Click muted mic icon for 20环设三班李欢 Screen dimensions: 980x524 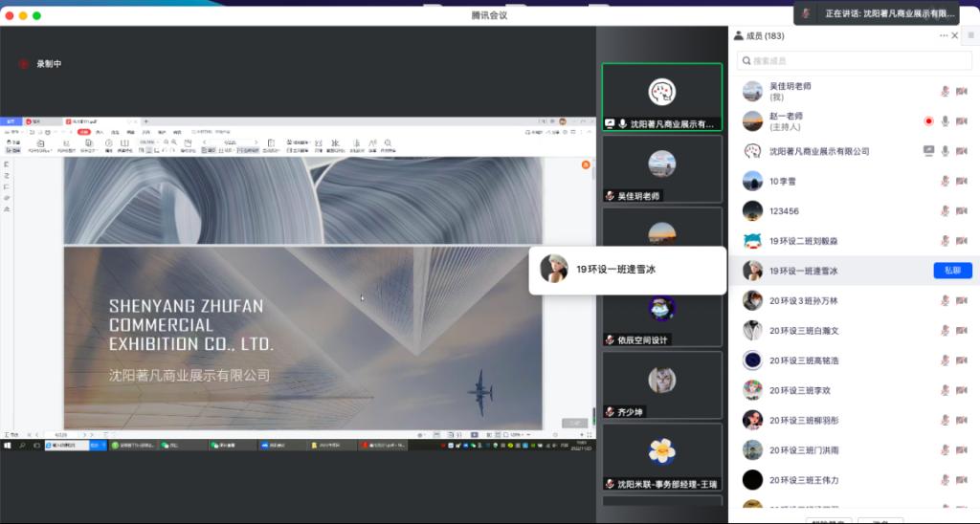click(x=945, y=390)
